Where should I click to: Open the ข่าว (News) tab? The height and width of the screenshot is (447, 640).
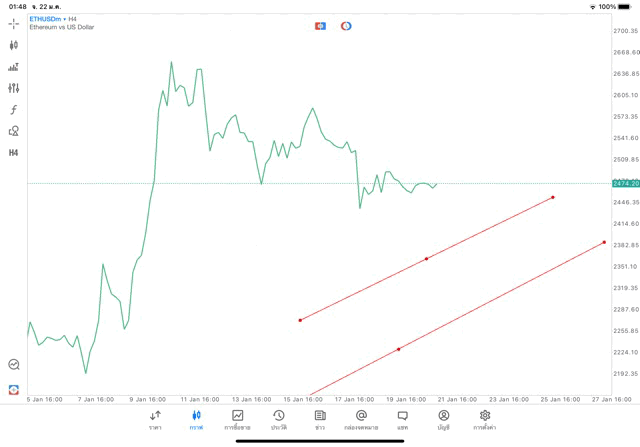pyautogui.click(x=320, y=419)
